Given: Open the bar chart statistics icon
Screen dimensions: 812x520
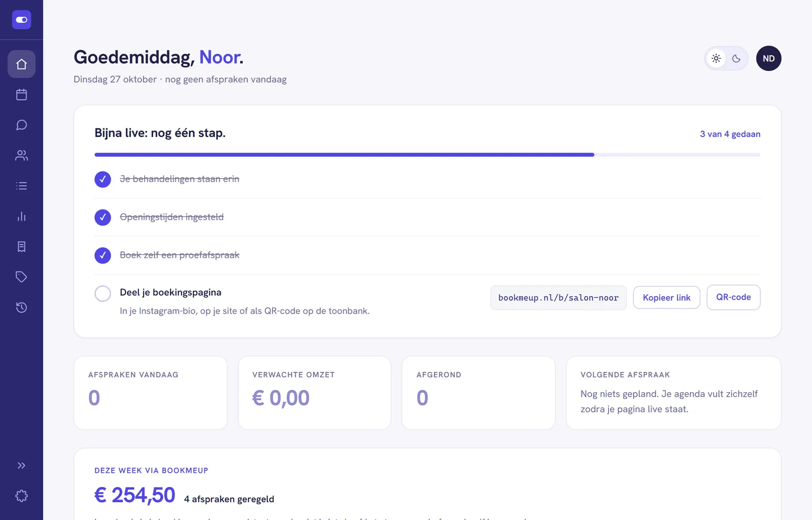Looking at the screenshot, I should point(21,216).
